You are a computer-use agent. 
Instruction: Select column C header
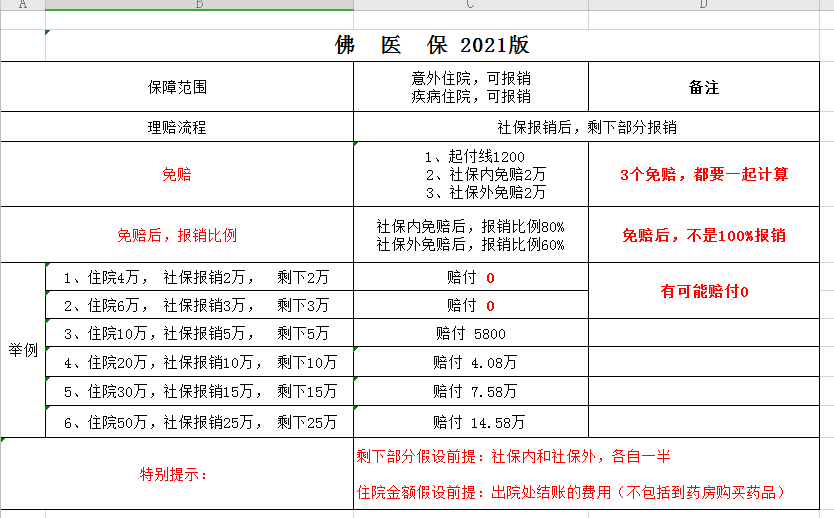(470, 5)
